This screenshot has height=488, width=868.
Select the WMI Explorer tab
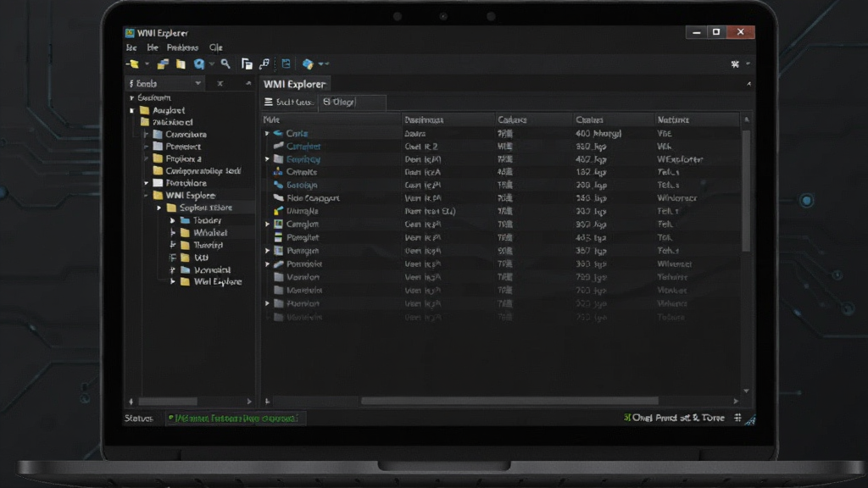pyautogui.click(x=294, y=84)
